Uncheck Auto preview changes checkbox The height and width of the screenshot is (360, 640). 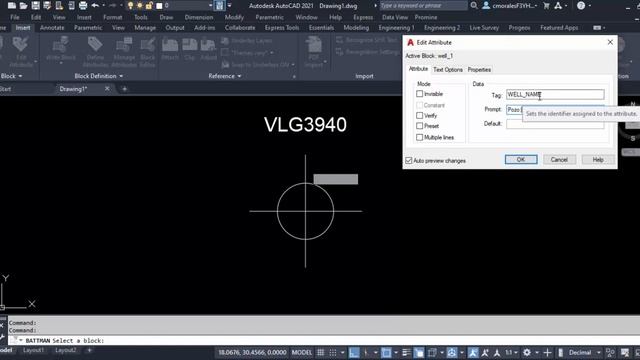409,160
